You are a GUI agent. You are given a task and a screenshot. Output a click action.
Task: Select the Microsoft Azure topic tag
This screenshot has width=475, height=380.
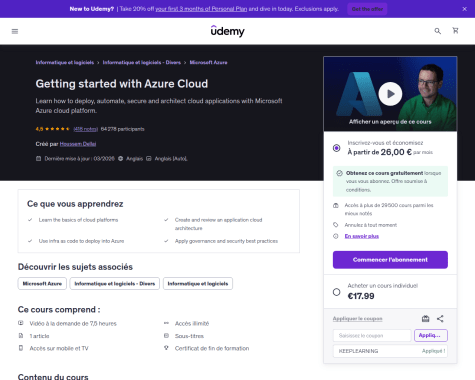coord(42,284)
